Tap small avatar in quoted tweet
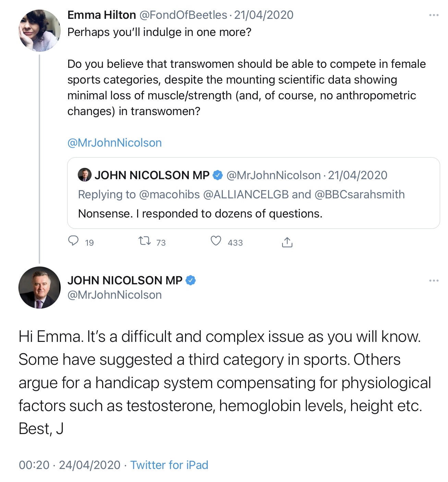Viewport: 448px width, 482px height. pyautogui.click(x=85, y=175)
